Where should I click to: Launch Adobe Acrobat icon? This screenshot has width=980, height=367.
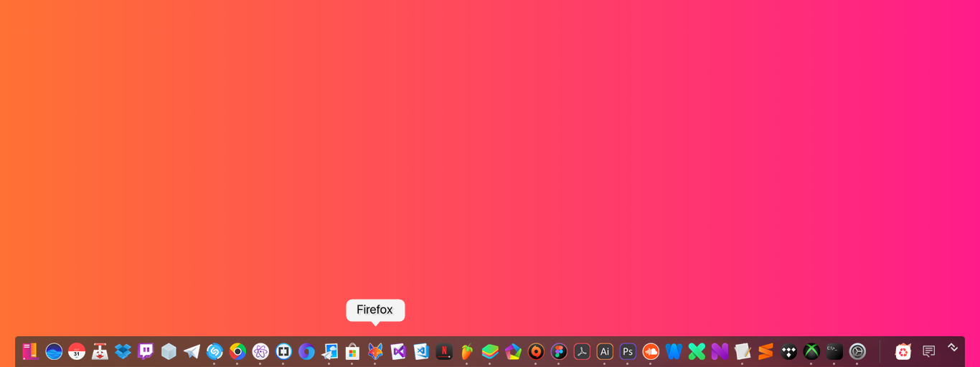pyautogui.click(x=582, y=351)
